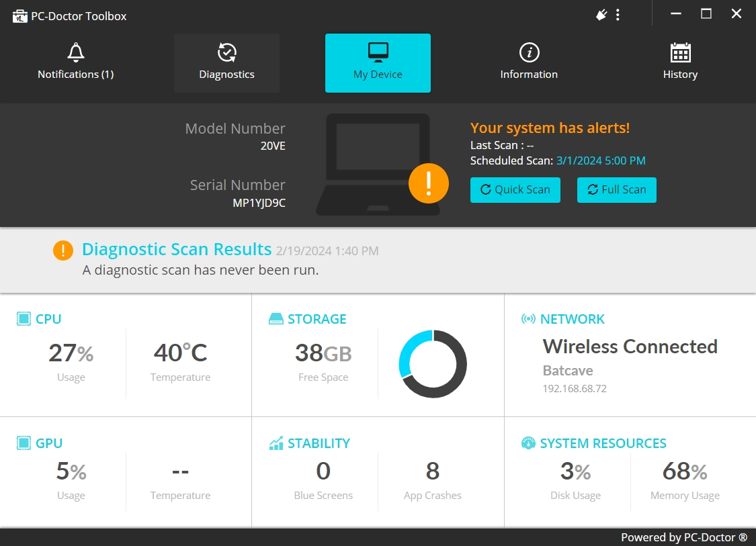Click the CPU chip icon

pos(24,318)
